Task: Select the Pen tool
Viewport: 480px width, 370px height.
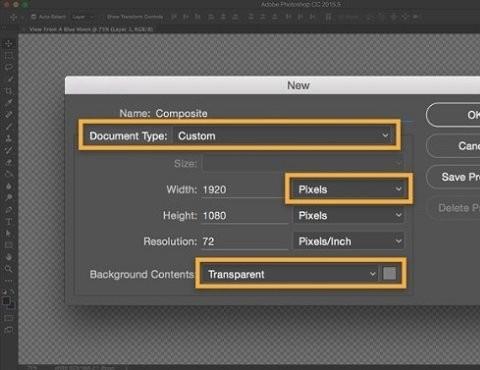Action: (x=9, y=210)
